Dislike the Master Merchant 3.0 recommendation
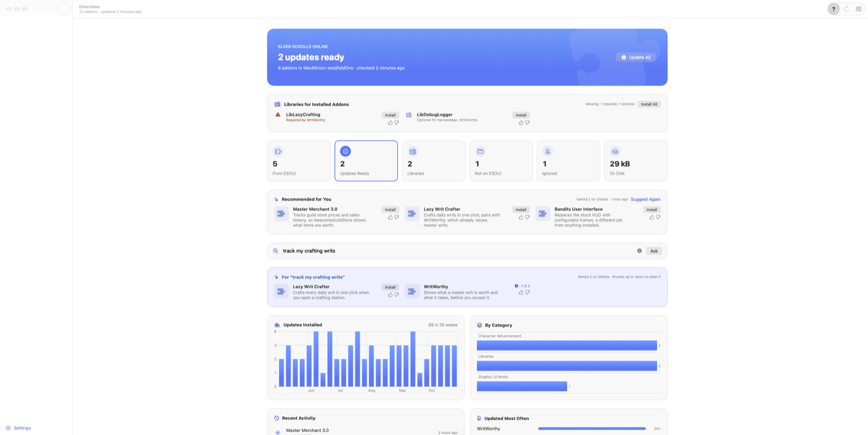Viewport: 868px width, 435px height. (397, 217)
